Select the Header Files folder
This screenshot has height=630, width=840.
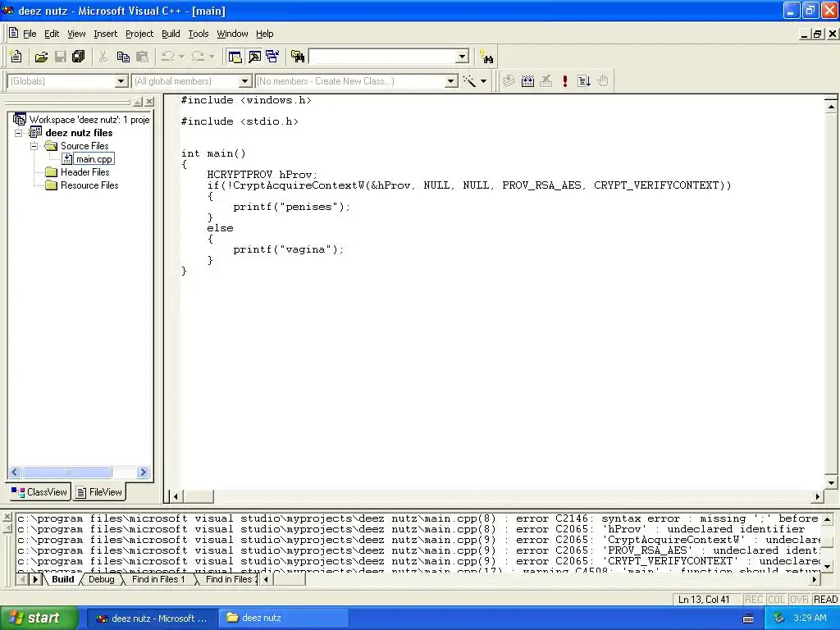pyautogui.click(x=84, y=172)
